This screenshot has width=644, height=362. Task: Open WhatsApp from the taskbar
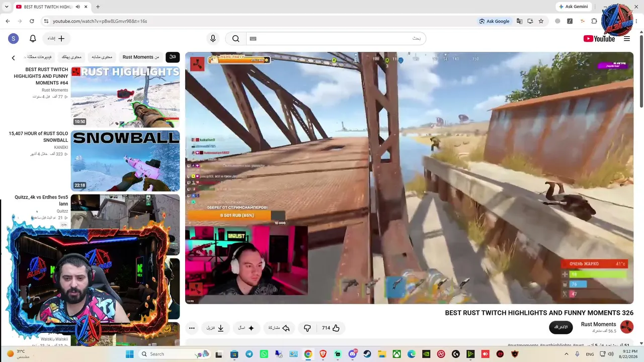pos(264,354)
